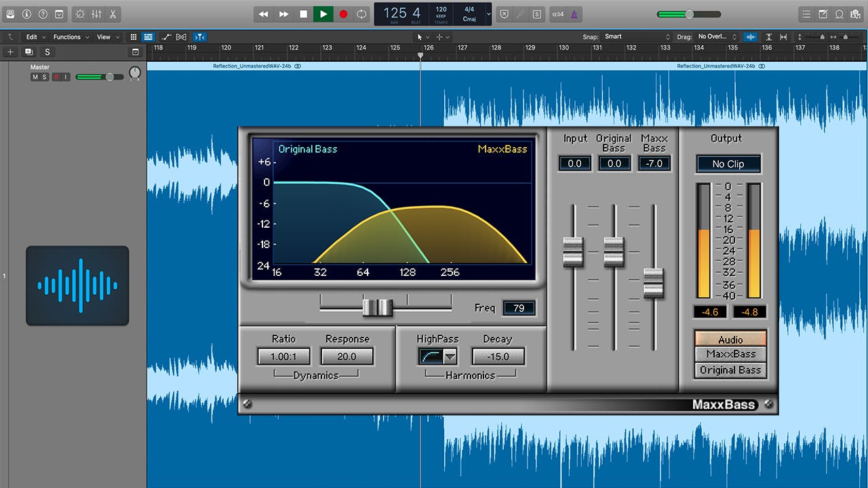Solo the Master track with S
The image size is (868, 488).
45,77
